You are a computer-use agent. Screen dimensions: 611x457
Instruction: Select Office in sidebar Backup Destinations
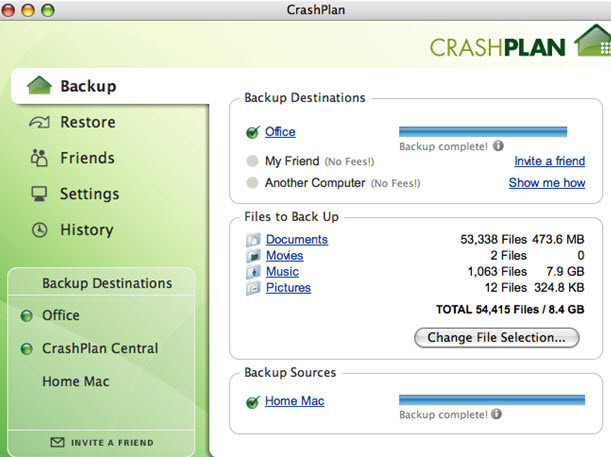coord(61,315)
